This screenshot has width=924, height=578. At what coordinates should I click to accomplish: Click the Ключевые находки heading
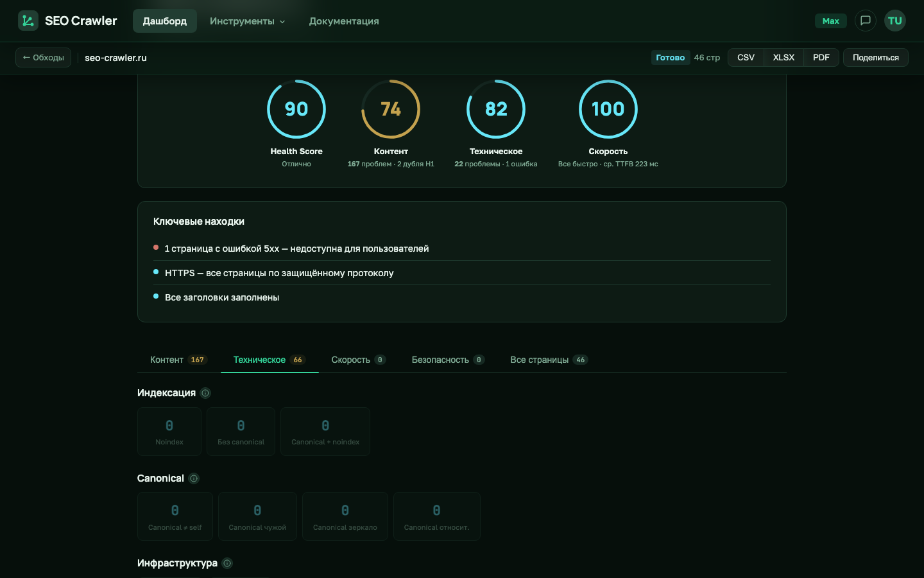tap(199, 222)
